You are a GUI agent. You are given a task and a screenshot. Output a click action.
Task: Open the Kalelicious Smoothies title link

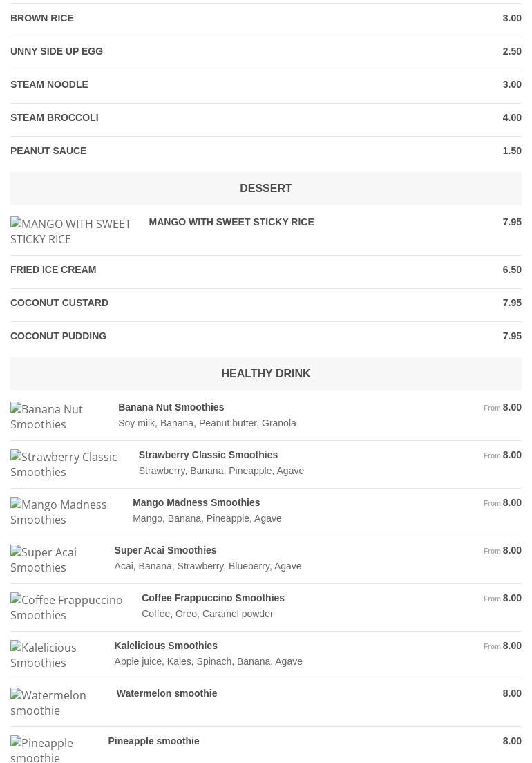click(166, 646)
